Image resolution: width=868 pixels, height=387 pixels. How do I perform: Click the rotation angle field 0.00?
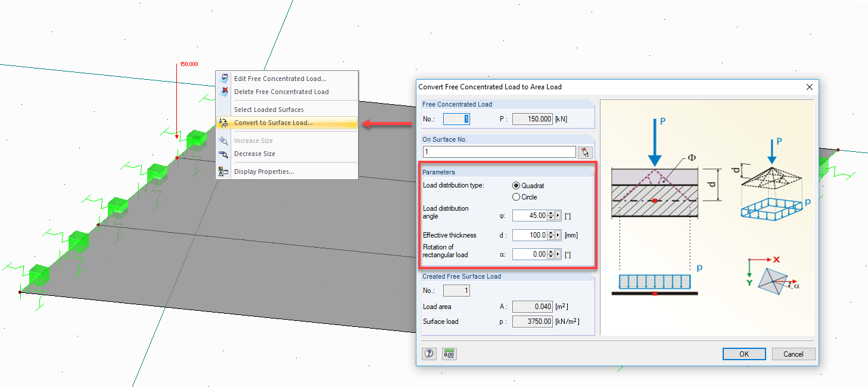coord(529,254)
